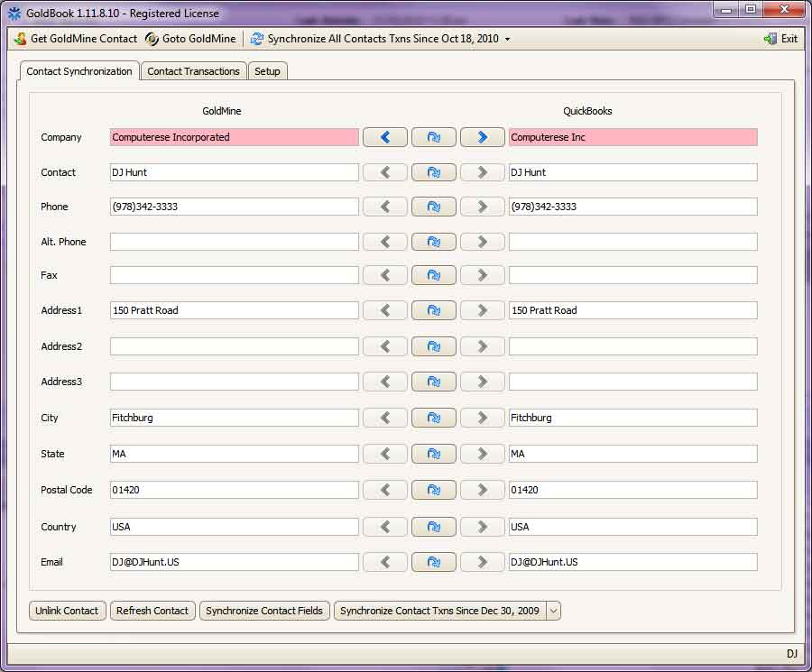
Task: Click the sync icon in the Postal Code row
Action: coord(433,490)
